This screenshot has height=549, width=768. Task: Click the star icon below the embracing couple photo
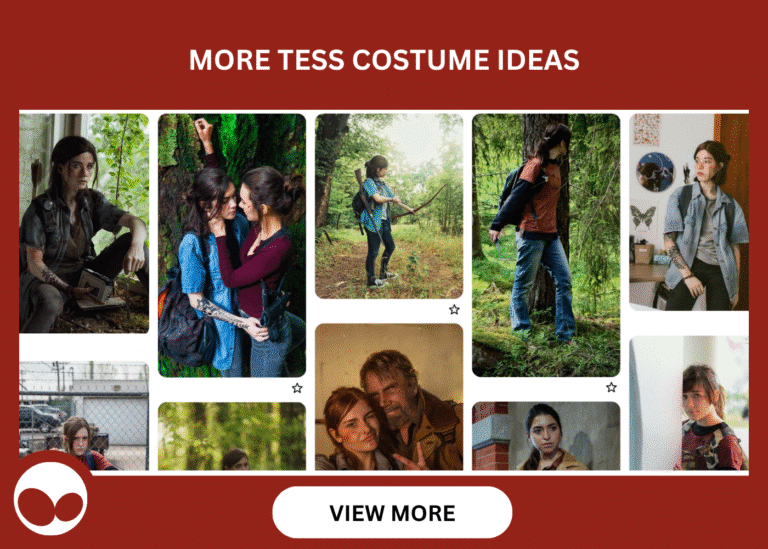297,388
